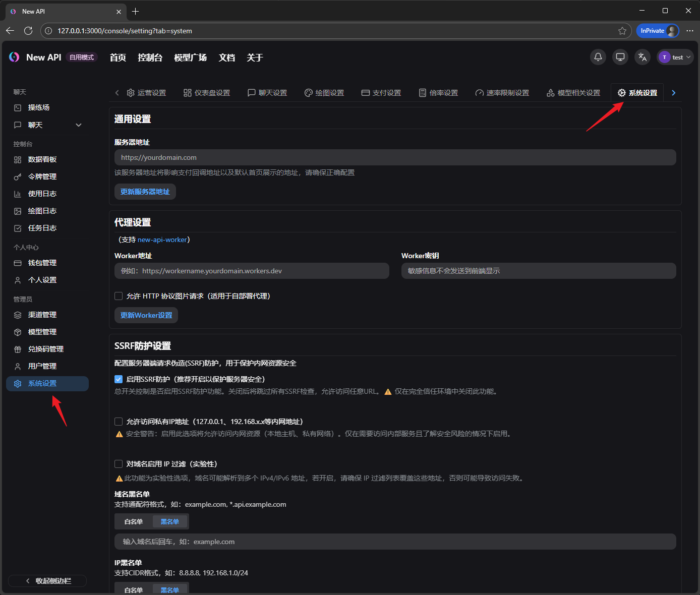Refresh the page in browser toolbar

click(28, 31)
